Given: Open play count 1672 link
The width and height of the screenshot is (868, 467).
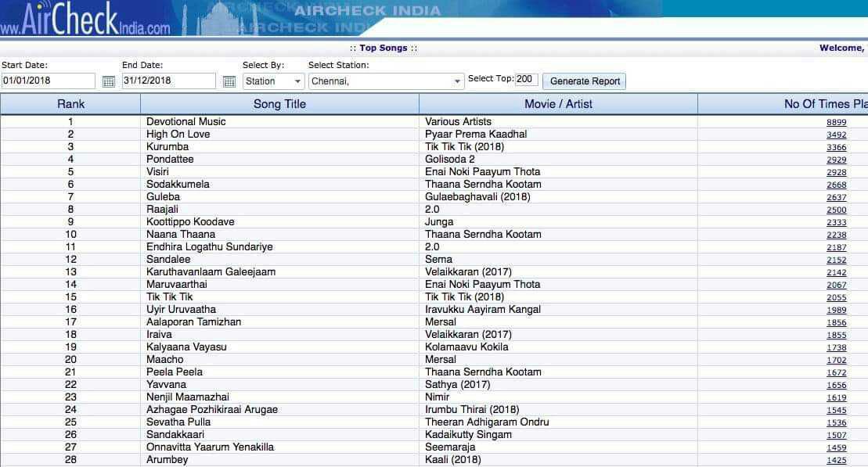Looking at the screenshot, I should (837, 373).
